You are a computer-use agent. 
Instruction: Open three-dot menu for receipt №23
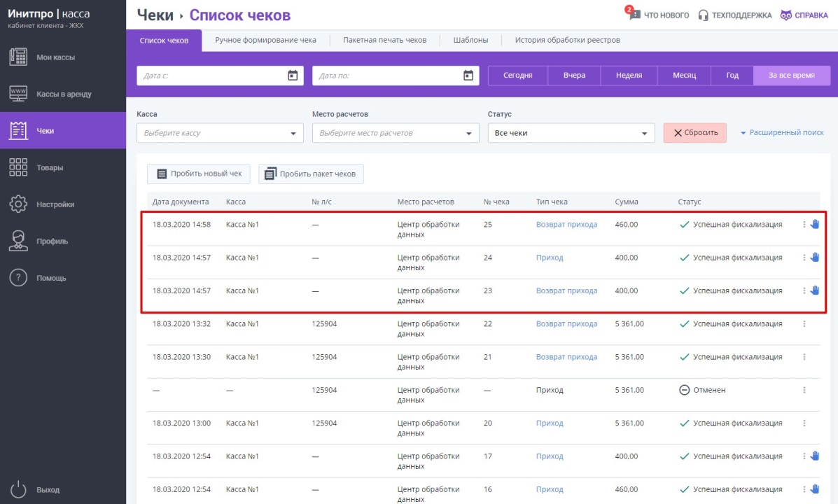[x=804, y=290]
